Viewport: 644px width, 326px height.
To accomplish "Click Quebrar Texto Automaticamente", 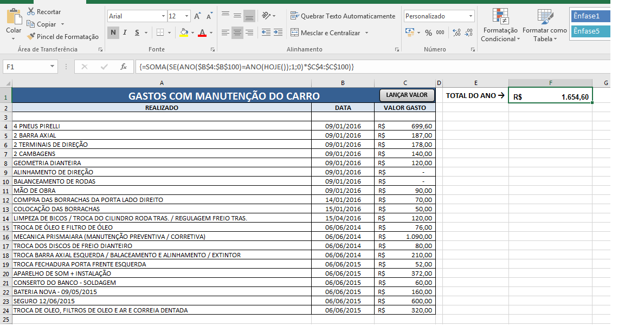I will pyautogui.click(x=343, y=16).
